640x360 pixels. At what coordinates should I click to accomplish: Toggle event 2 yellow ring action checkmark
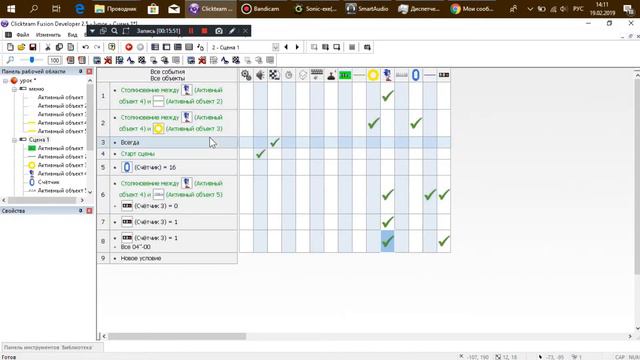point(373,123)
